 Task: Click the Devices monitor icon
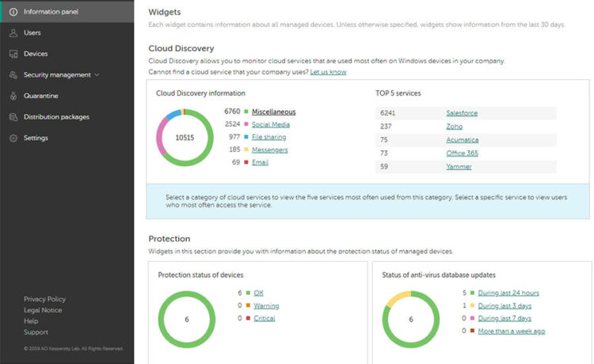13,54
